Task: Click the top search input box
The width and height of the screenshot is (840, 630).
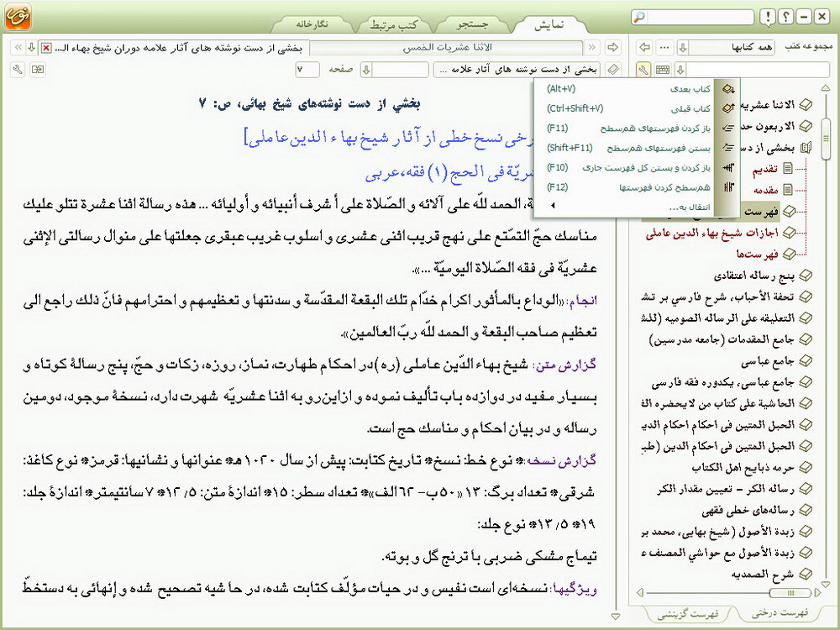Action: pyautogui.click(x=701, y=17)
